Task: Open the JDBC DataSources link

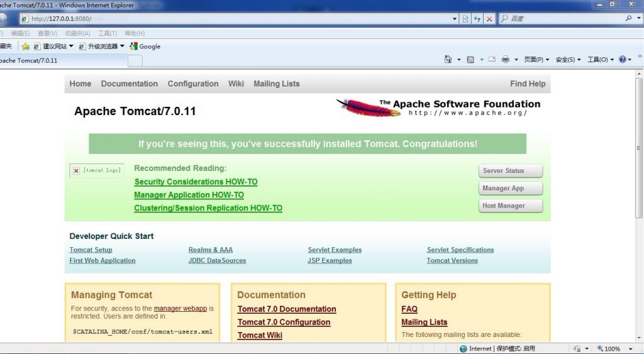Action: coord(217,260)
